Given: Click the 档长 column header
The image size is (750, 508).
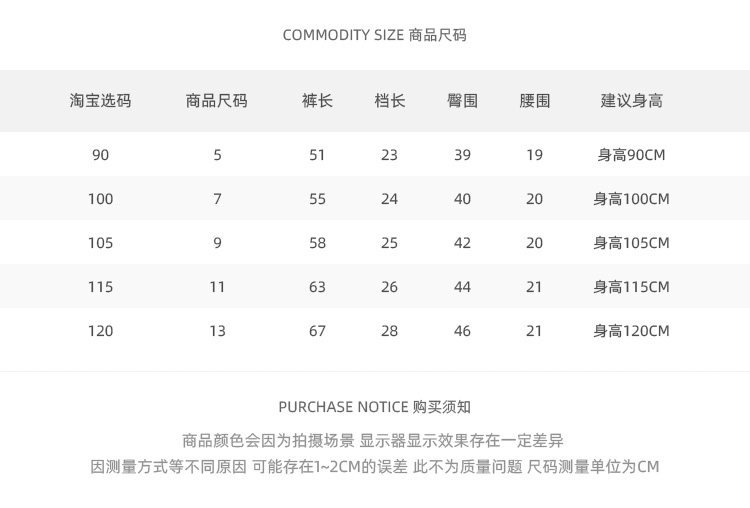Looking at the screenshot, I should pyautogui.click(x=389, y=101).
